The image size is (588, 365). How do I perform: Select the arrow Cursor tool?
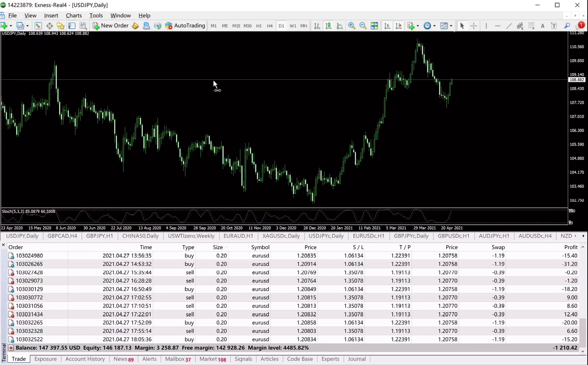[462, 26]
